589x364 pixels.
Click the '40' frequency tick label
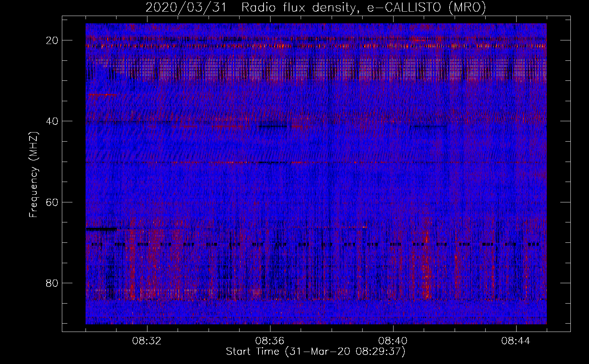[52, 121]
